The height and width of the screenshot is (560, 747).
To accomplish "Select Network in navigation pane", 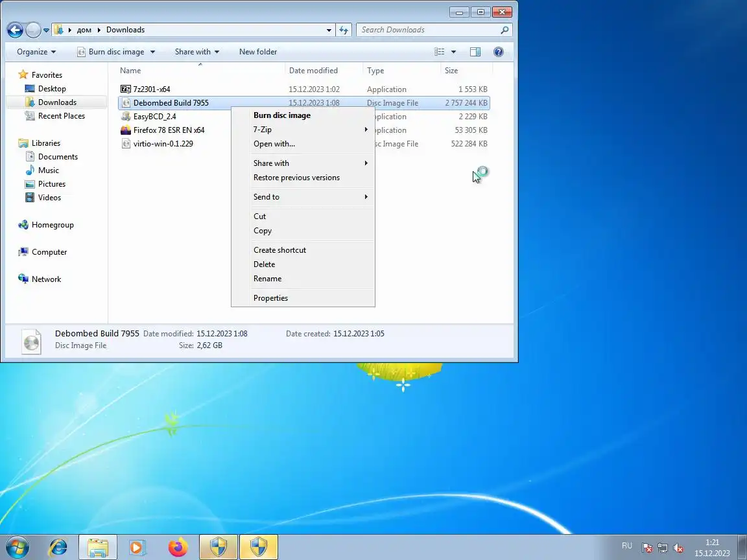I will [40, 279].
